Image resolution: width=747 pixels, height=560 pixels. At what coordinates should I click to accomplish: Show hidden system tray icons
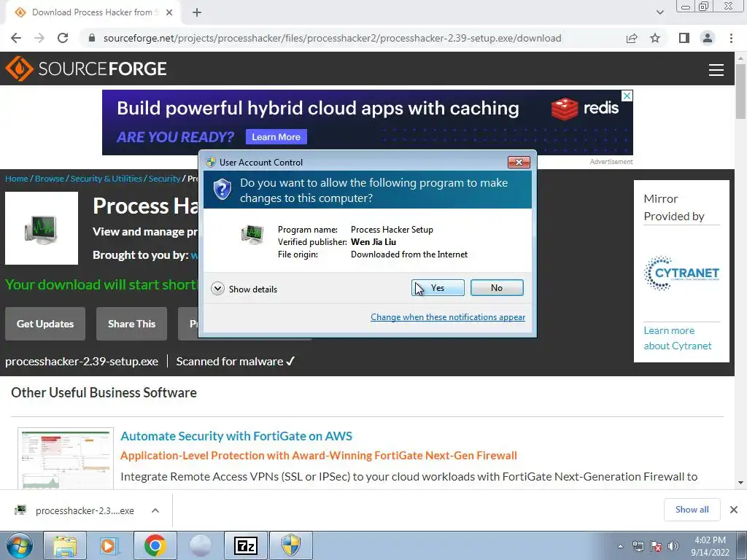pos(620,546)
